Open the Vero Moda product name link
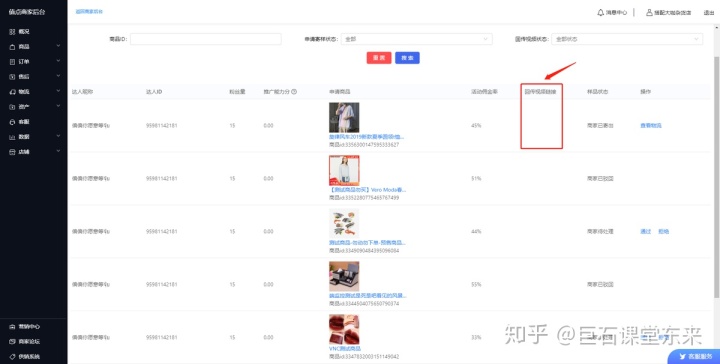This screenshot has height=364, width=720. pyautogui.click(x=367, y=190)
